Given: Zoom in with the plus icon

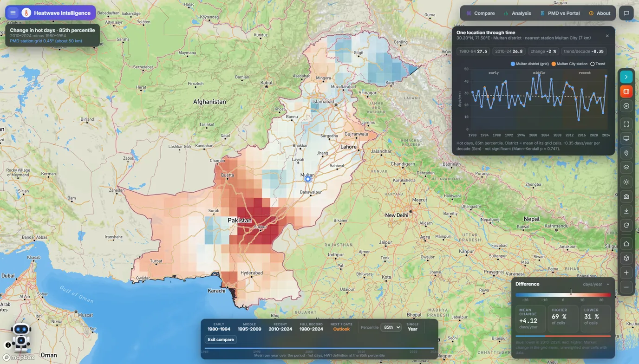Looking at the screenshot, I should [x=626, y=273].
